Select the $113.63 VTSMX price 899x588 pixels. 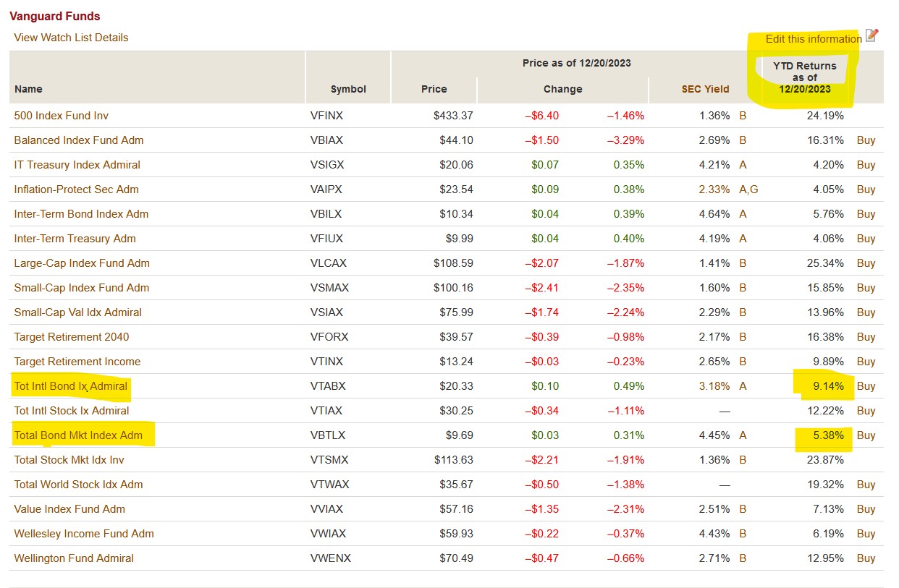(x=454, y=460)
